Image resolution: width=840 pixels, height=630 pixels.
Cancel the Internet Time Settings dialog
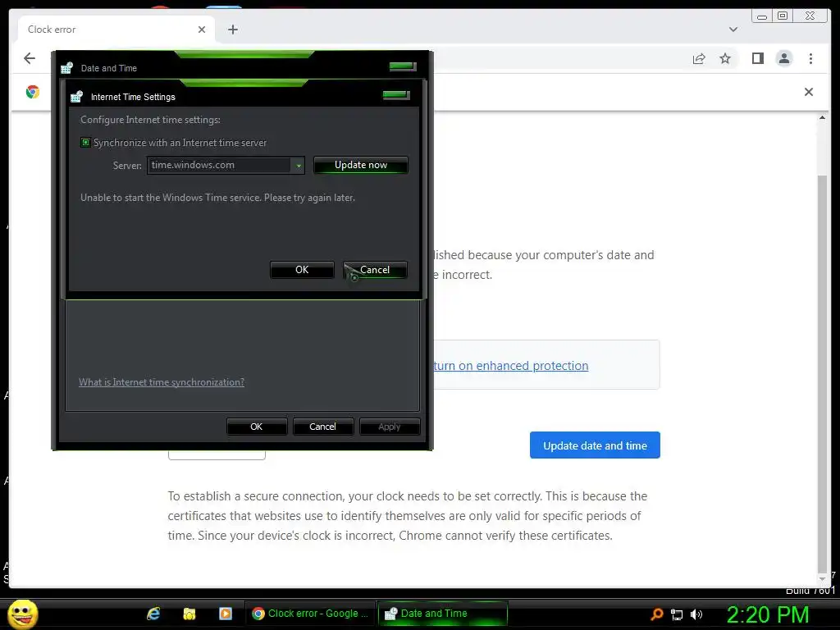(x=375, y=270)
